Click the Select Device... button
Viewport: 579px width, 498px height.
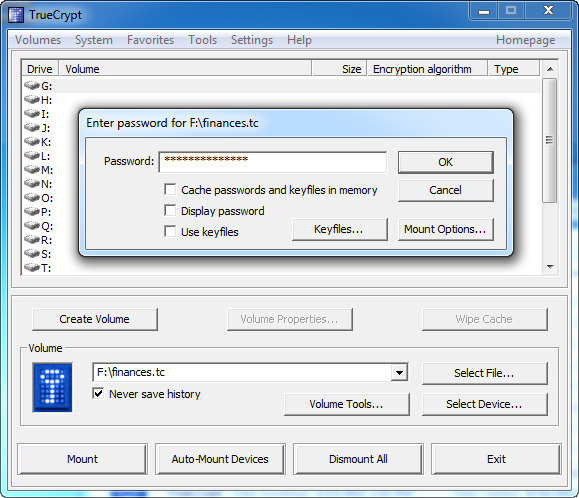tap(484, 404)
